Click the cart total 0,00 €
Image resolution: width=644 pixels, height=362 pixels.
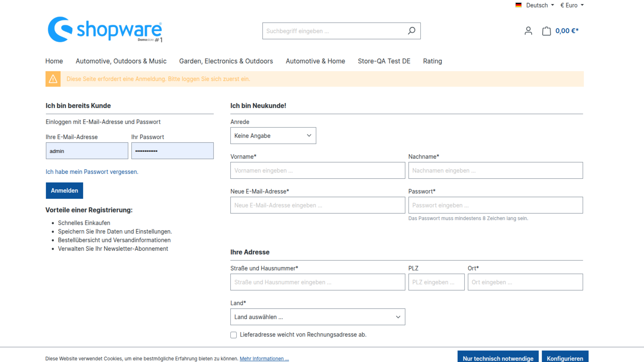click(x=567, y=31)
